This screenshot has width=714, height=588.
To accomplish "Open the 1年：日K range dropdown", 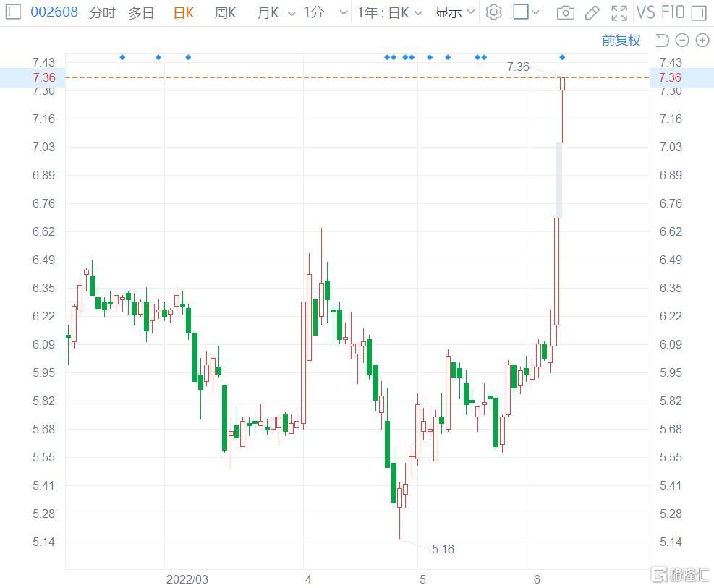I will click(389, 12).
